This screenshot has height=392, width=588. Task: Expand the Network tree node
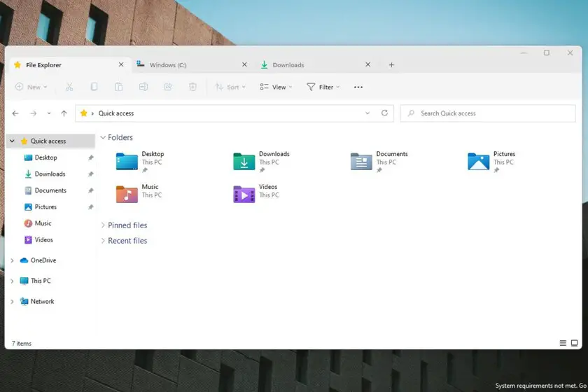(12, 302)
